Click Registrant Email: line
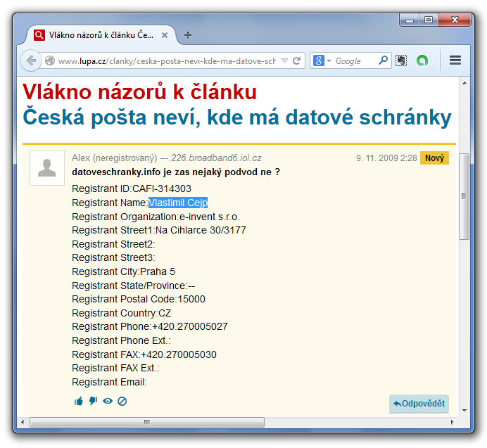This screenshot has width=487, height=448. pyautogui.click(x=109, y=382)
